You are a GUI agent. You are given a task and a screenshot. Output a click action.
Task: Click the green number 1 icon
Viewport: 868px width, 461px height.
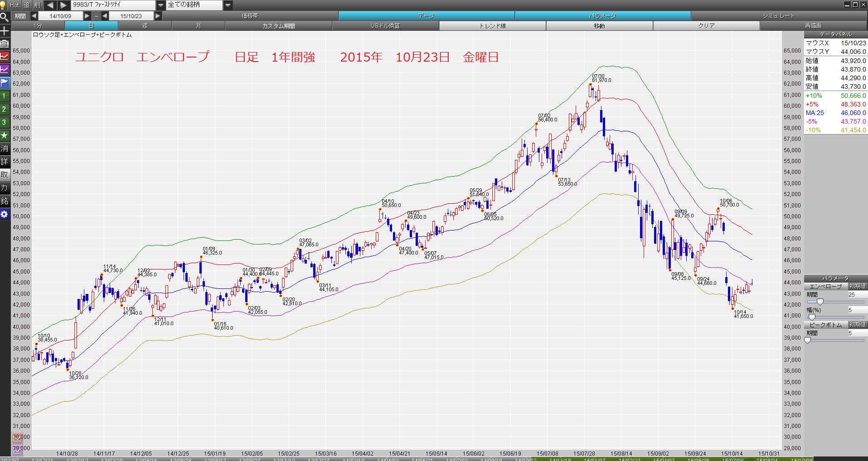click(5, 96)
